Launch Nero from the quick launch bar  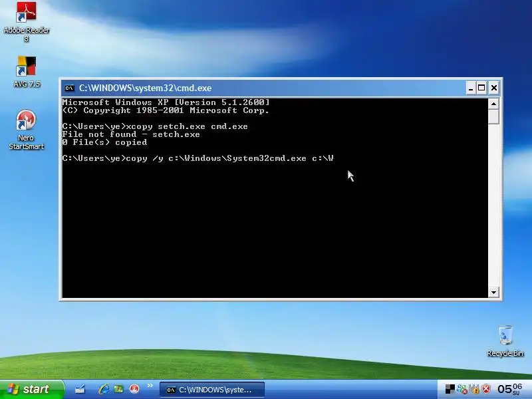(134, 389)
